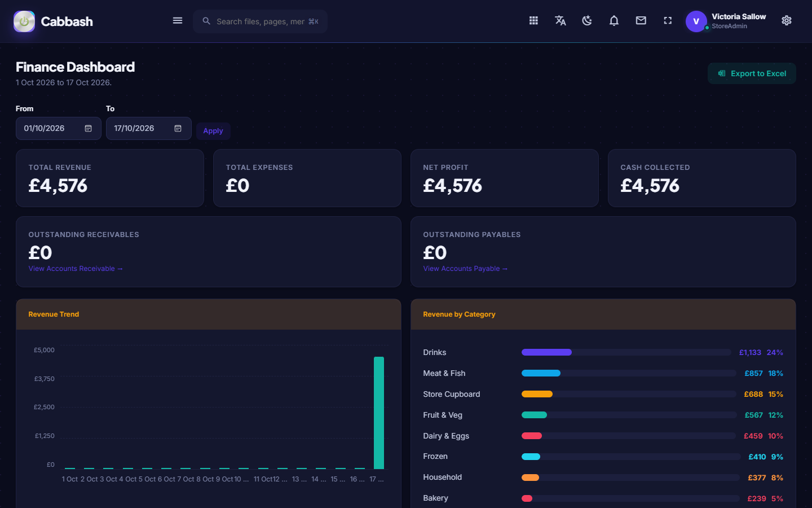Screen dimensions: 812x508
Task: Click the Finance Dashboard heading
Action: (x=75, y=67)
